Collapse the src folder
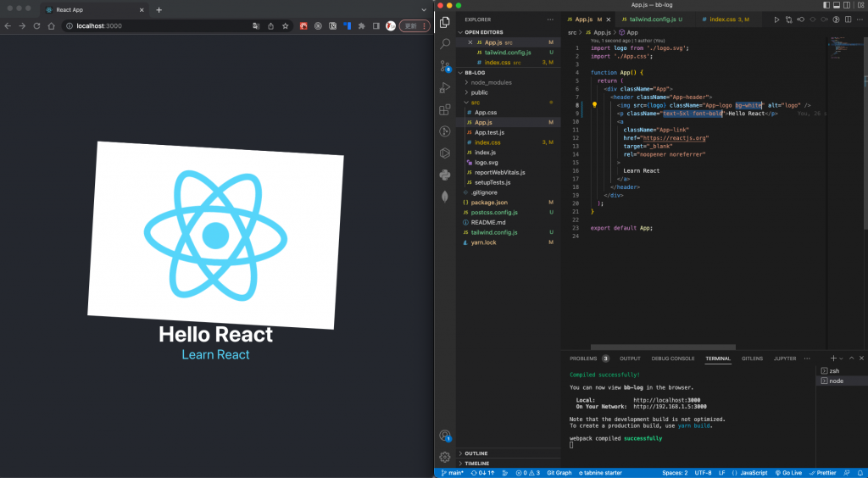 [475, 102]
